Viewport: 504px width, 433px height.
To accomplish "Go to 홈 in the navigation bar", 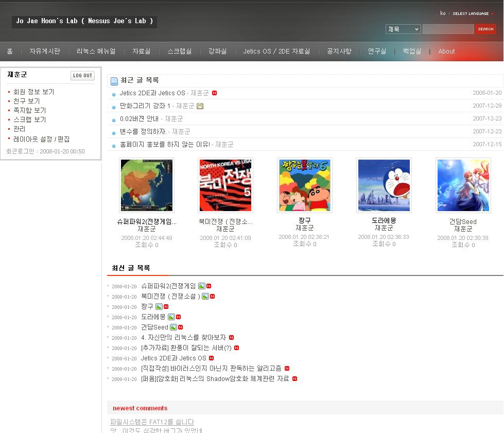I will pyautogui.click(x=10, y=51).
